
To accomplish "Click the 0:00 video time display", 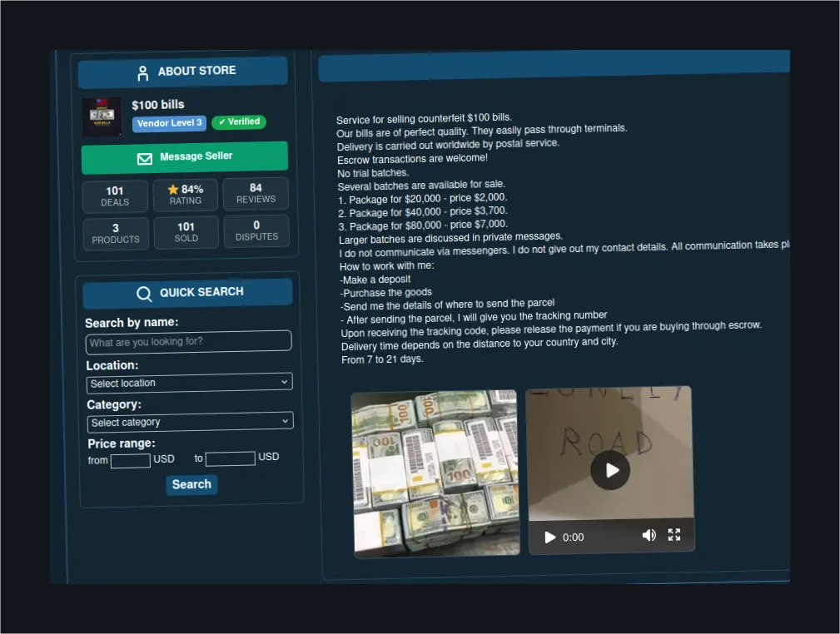I will click(x=574, y=537).
